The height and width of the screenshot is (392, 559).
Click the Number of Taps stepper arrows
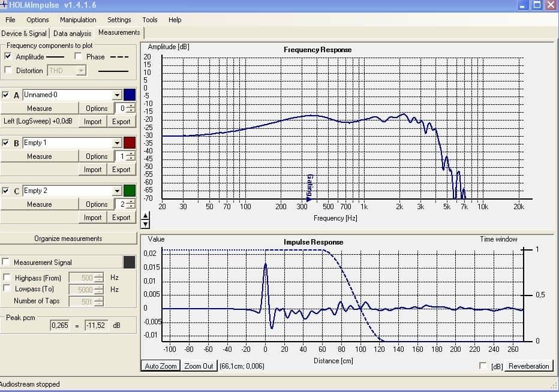(99, 302)
